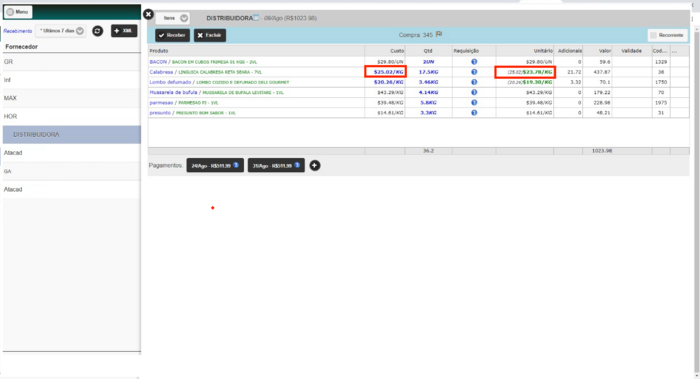Select supplier MAX in the list
This screenshot has height=379, width=700.
(71, 98)
